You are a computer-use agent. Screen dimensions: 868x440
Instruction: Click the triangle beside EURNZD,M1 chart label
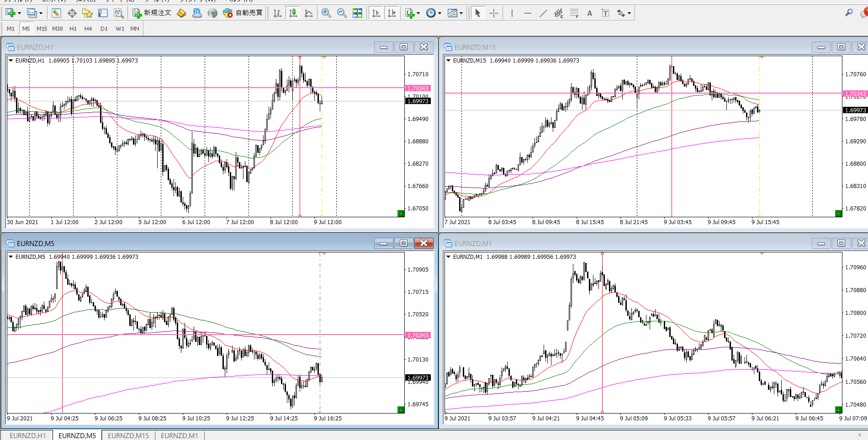[x=449, y=257]
